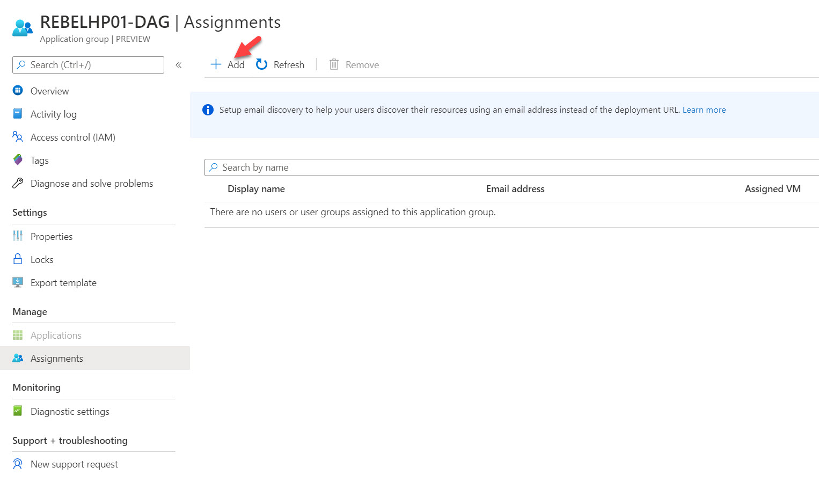The height and width of the screenshot is (504, 819).
Task: Select Applications under Manage
Action: (x=56, y=335)
